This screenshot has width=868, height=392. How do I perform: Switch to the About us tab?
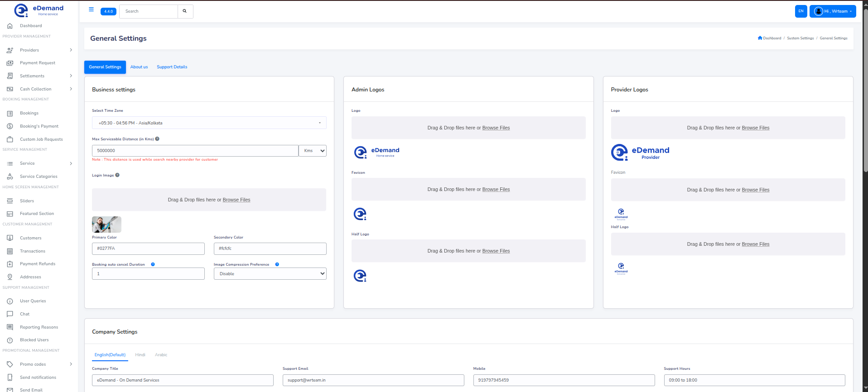point(139,67)
